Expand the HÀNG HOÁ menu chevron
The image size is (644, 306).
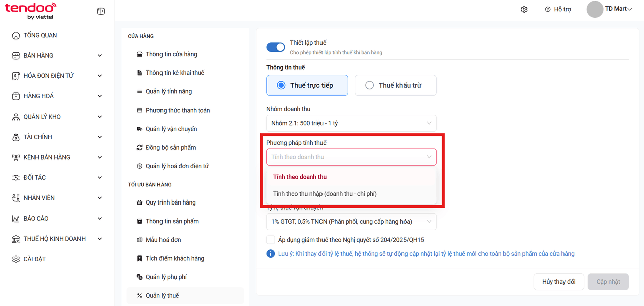(100, 96)
